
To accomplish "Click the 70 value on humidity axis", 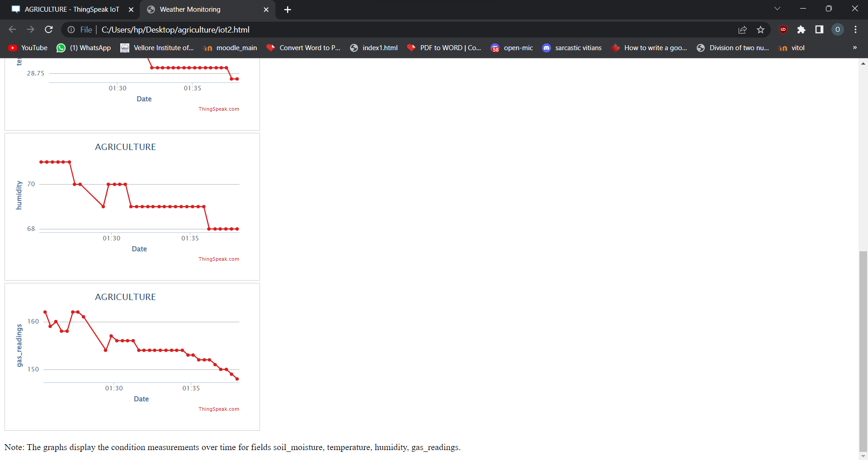I will (31, 184).
